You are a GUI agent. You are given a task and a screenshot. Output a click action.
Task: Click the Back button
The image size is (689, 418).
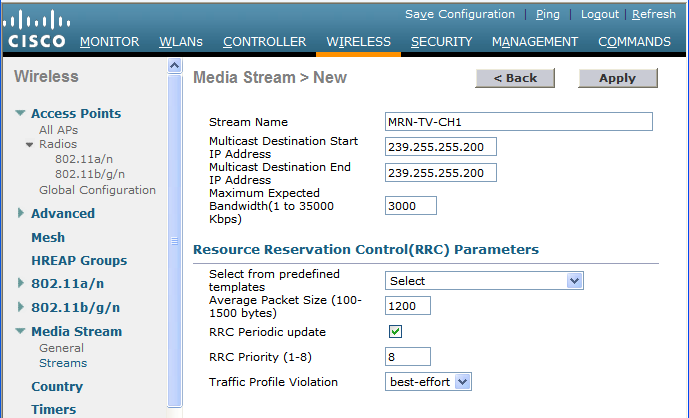[515, 78]
